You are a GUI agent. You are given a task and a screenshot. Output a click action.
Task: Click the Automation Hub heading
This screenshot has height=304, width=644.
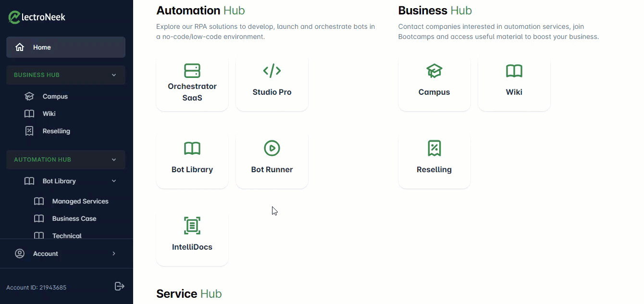coord(200,10)
